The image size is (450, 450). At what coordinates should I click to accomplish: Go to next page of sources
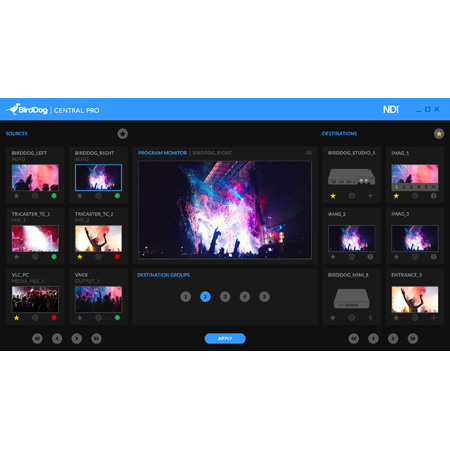coord(77,339)
